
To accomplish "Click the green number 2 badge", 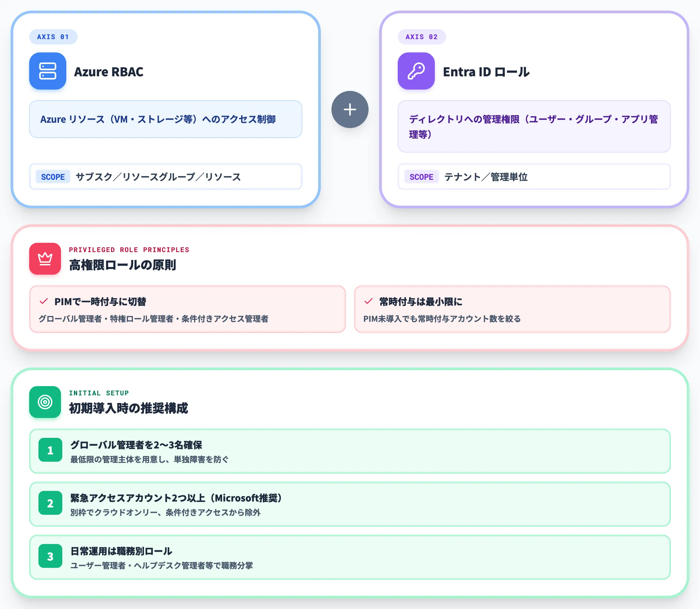I will pyautogui.click(x=50, y=503).
